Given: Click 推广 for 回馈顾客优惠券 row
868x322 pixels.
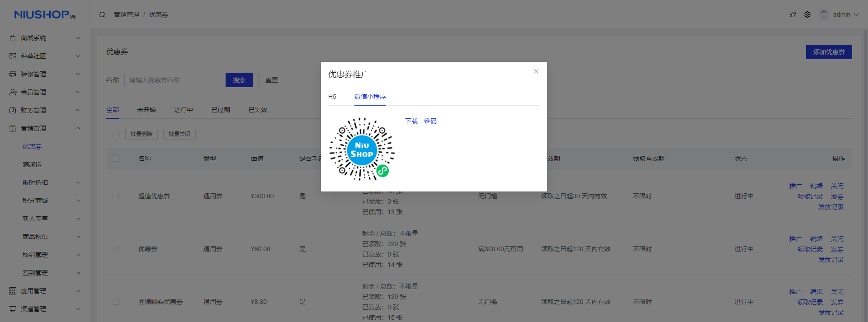Looking at the screenshot, I should pyautogui.click(x=796, y=292).
